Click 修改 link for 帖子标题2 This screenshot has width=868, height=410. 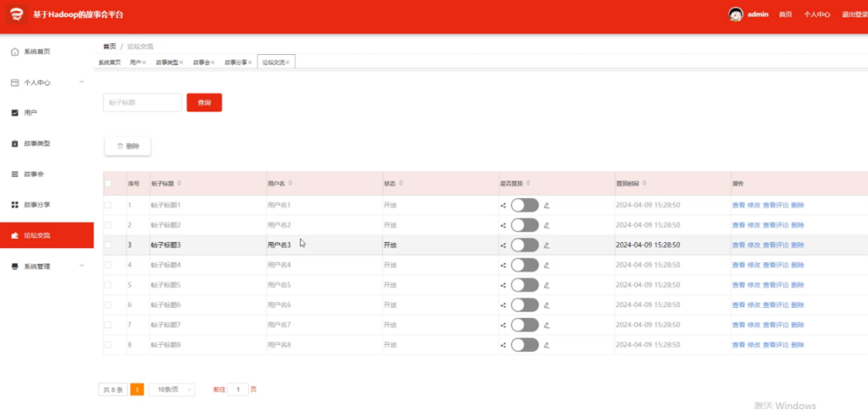[753, 225]
